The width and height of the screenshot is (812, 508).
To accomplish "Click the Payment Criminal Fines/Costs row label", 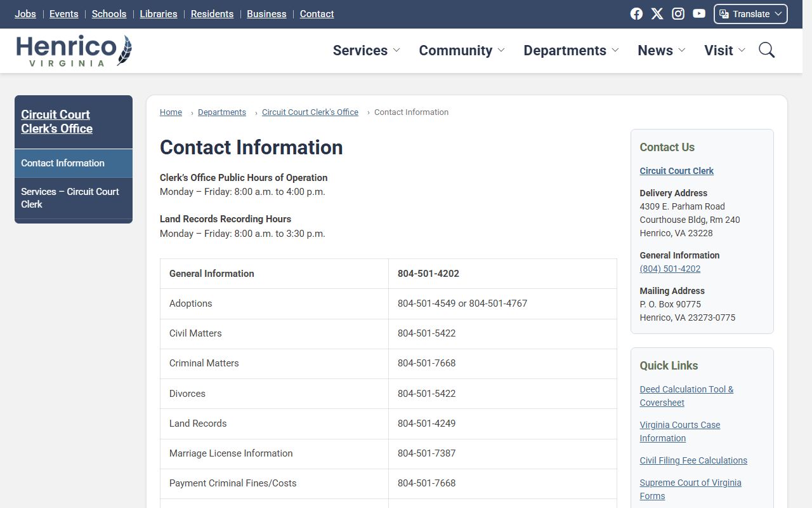I will 233,483.
